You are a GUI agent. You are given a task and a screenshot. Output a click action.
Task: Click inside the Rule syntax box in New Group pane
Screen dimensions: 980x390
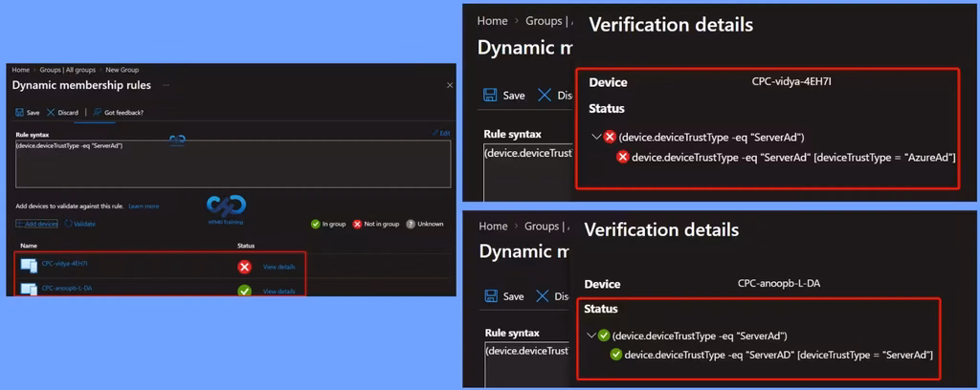(x=233, y=163)
